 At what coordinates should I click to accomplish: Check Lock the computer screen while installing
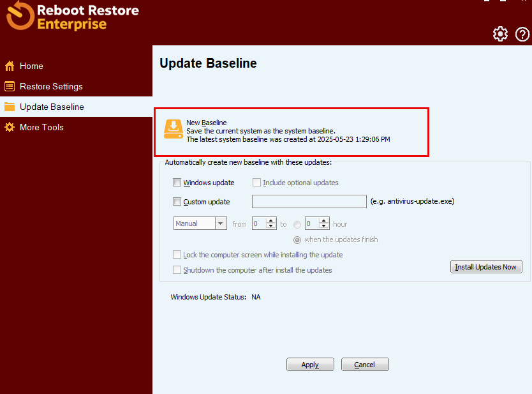click(177, 254)
